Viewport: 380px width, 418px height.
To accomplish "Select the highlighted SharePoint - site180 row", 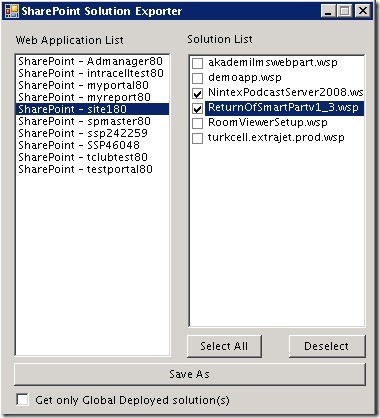I will pyautogui.click(x=92, y=109).
